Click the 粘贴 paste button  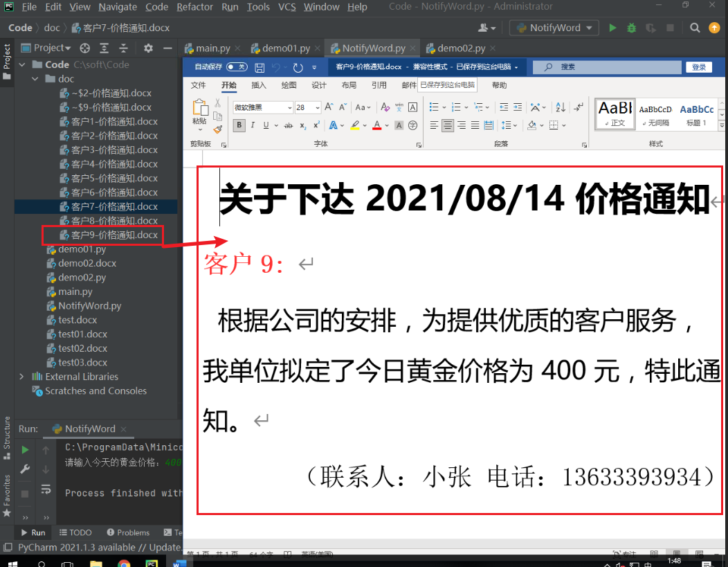(200, 115)
